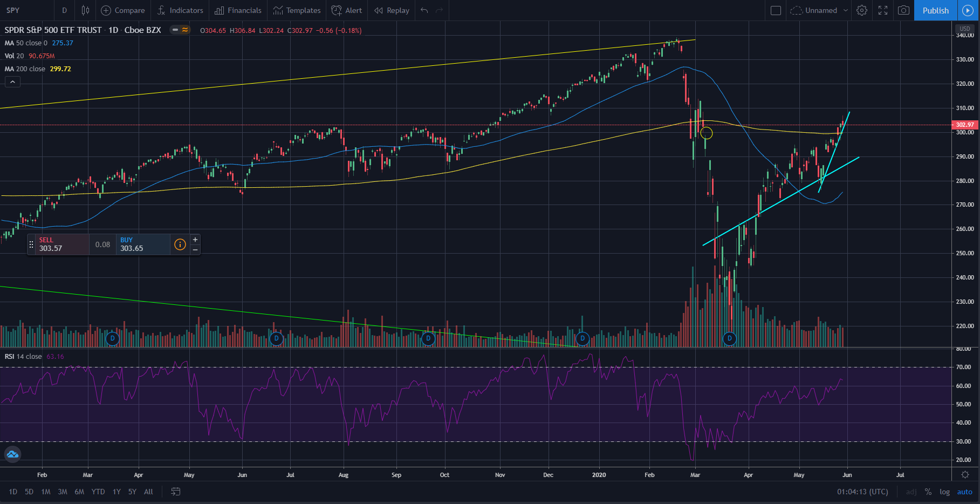980x504 pixels.
Task: Open chart Templates
Action: [297, 10]
